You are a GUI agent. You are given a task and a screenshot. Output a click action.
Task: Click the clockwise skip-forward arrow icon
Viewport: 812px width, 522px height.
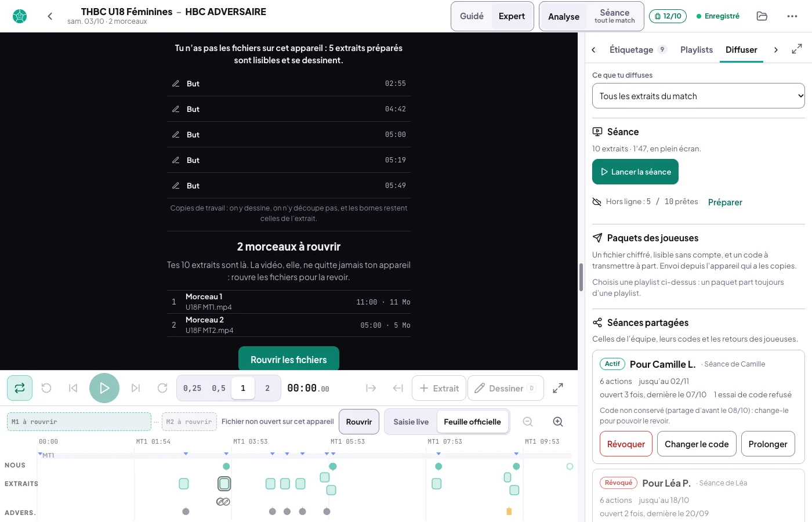[x=162, y=388]
